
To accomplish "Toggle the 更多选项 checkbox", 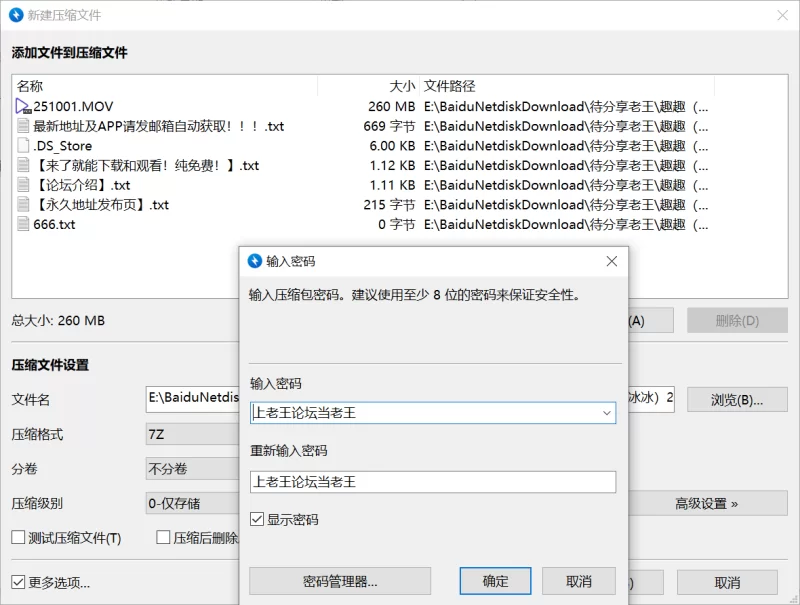I will point(18,582).
